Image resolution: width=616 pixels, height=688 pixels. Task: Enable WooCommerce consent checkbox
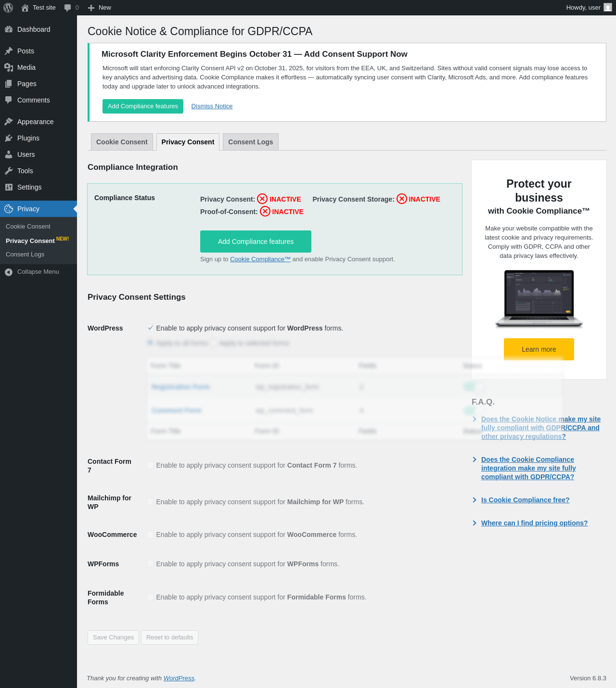[x=150, y=534]
